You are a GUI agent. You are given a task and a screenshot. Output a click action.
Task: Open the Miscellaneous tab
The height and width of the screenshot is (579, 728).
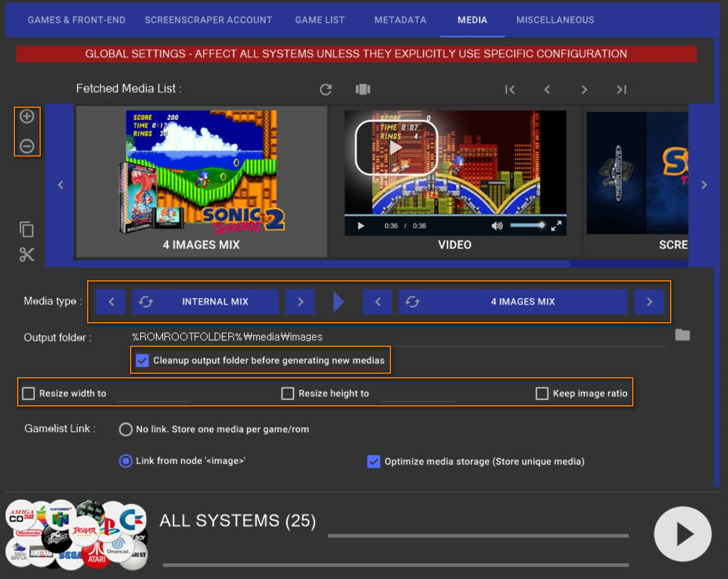click(x=555, y=20)
